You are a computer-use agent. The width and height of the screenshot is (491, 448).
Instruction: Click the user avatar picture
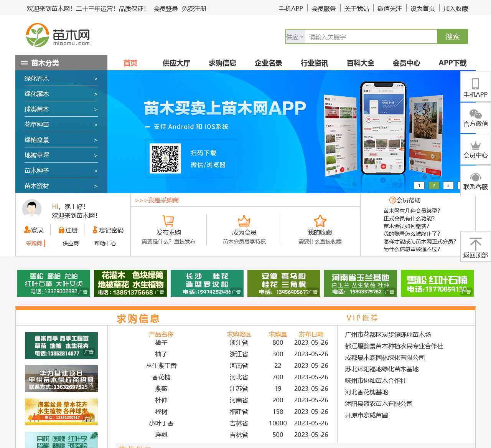32,209
